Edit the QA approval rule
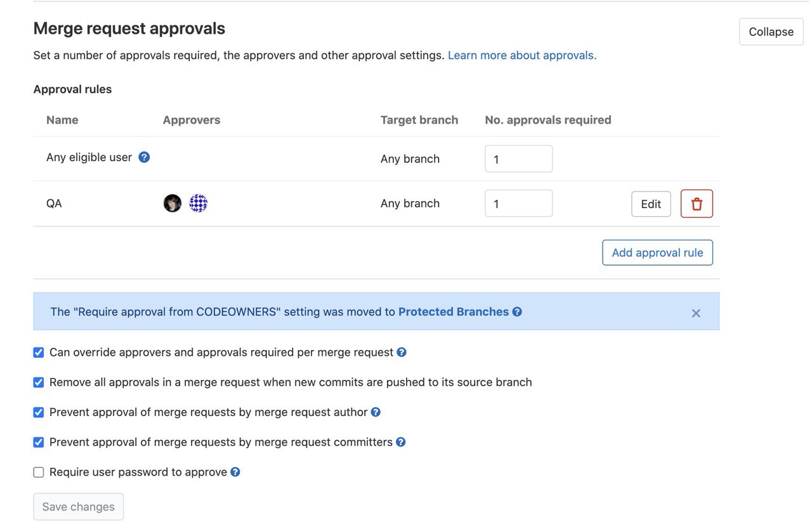812x527 pixels. tap(651, 204)
